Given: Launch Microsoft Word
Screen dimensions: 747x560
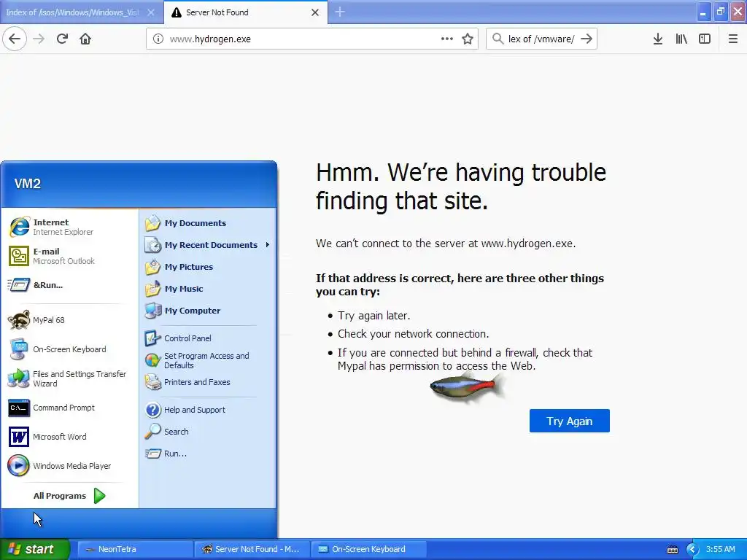Looking at the screenshot, I should [x=69, y=437].
